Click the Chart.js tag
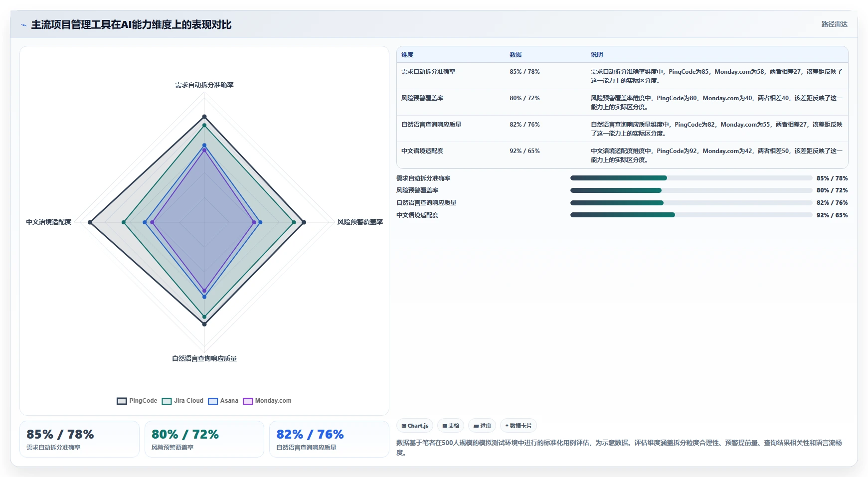Viewport: 868px width, 477px height. [x=415, y=426]
